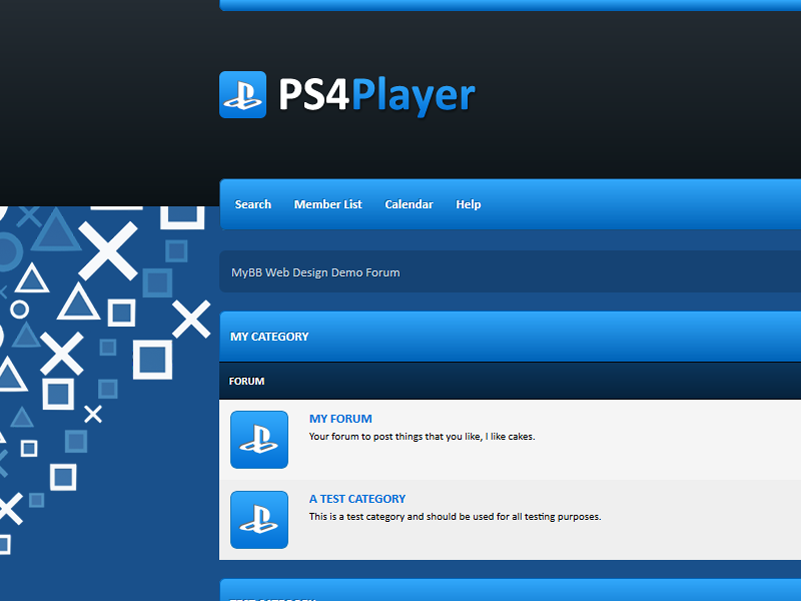
Task: Click the blue strip at page top
Action: pyautogui.click(x=510, y=5)
